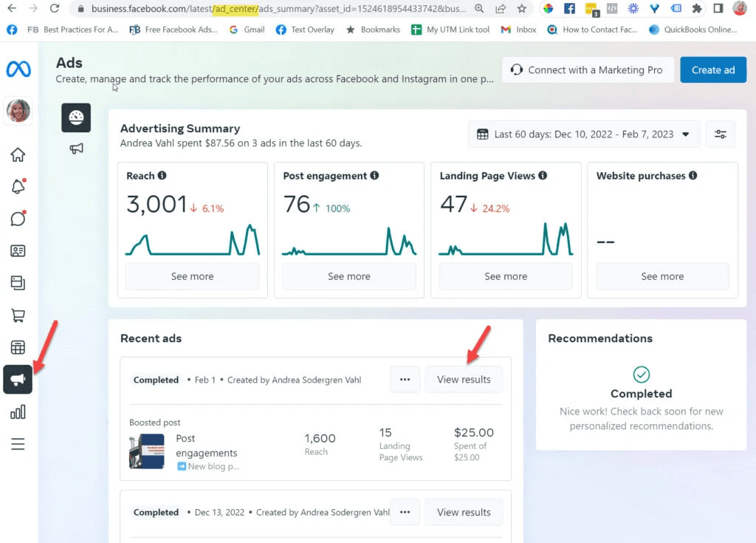Viewport: 756px width, 543px height.
Task: Click the Advertising Summary heading
Action: [180, 129]
